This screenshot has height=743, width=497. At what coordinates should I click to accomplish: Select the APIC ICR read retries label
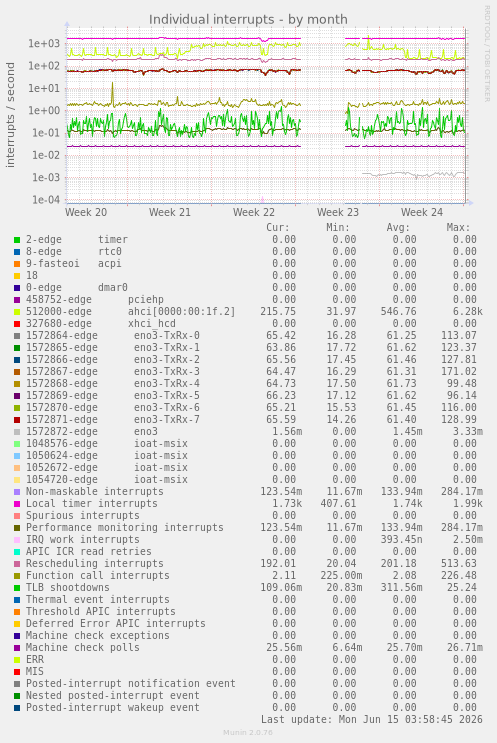[89, 552]
